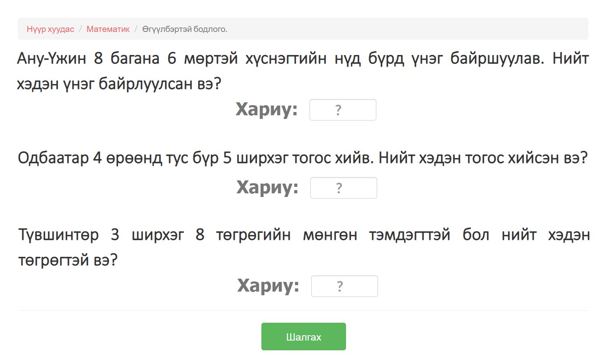The height and width of the screenshot is (364, 607).
Task: Click the answer field for the third question
Action: point(344,286)
